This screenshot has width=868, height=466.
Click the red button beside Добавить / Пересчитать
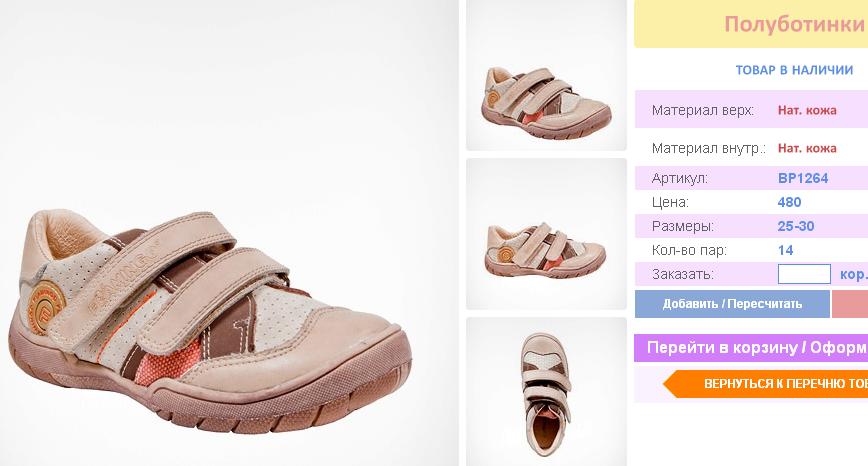point(850,304)
